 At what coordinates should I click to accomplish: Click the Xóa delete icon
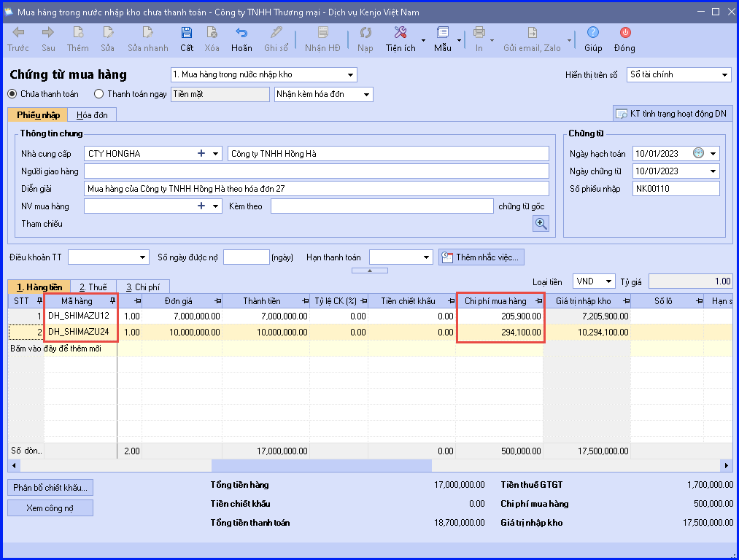click(212, 33)
